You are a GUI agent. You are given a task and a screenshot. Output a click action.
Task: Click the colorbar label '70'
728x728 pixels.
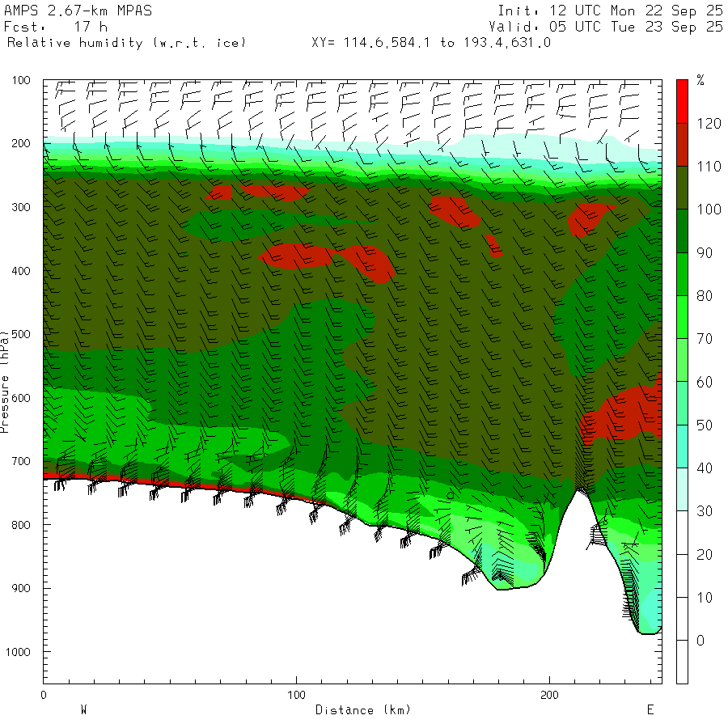pyautogui.click(x=705, y=339)
